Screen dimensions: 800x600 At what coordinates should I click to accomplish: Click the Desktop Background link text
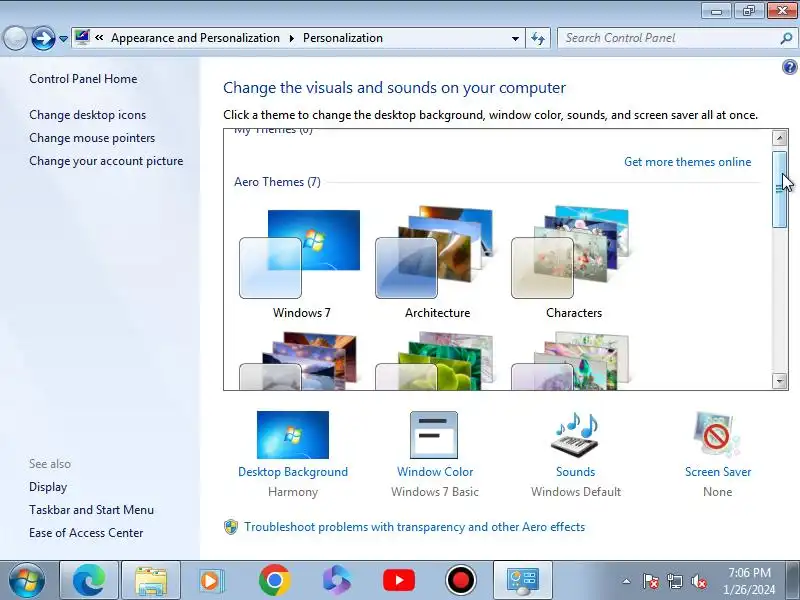click(293, 472)
